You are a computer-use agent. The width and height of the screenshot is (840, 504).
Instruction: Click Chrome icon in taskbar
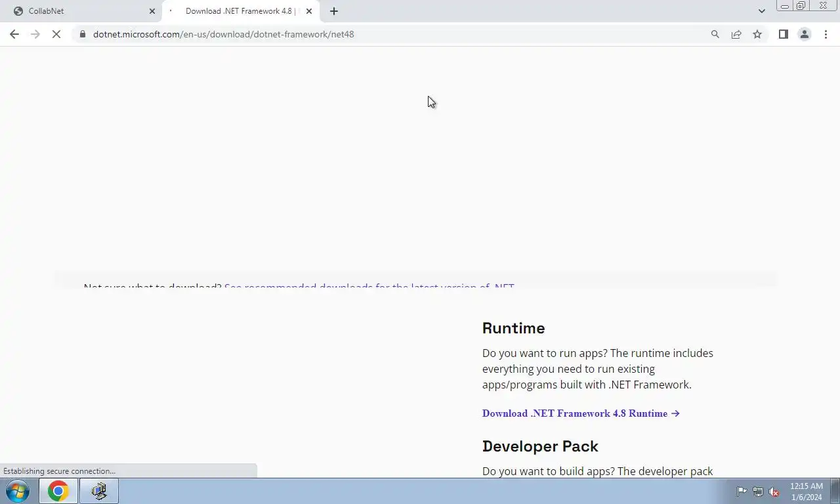(x=58, y=491)
